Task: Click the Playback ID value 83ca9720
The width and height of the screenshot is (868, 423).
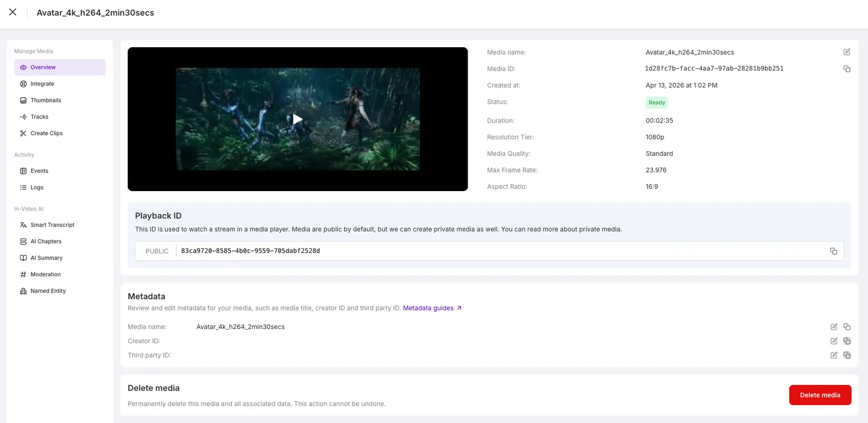Action: pyautogui.click(x=250, y=251)
